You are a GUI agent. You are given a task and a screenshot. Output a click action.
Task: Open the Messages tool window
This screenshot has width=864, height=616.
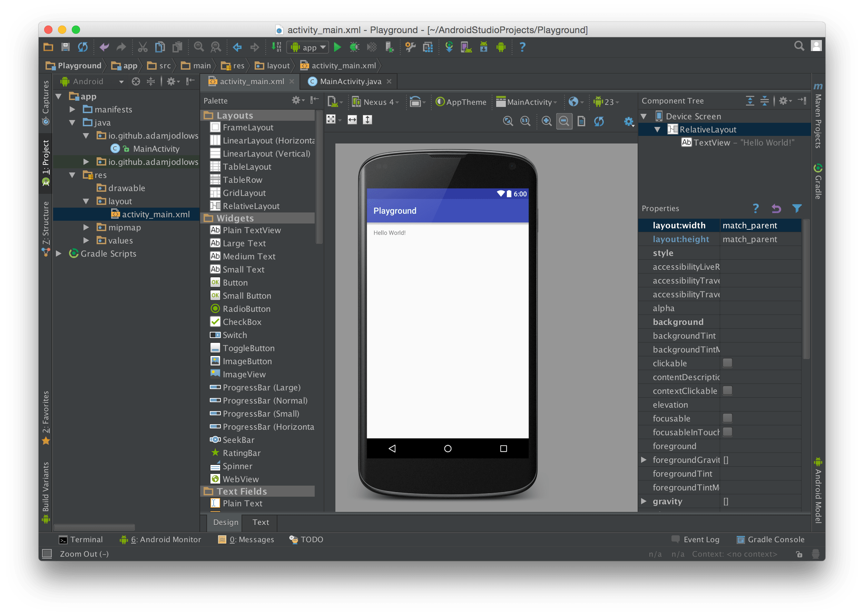pyautogui.click(x=246, y=539)
